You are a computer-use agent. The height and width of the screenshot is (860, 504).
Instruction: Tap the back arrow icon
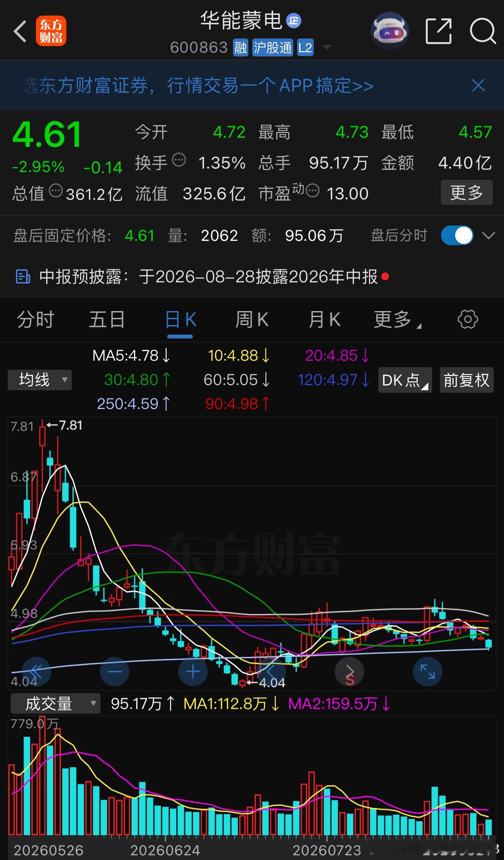point(20,31)
